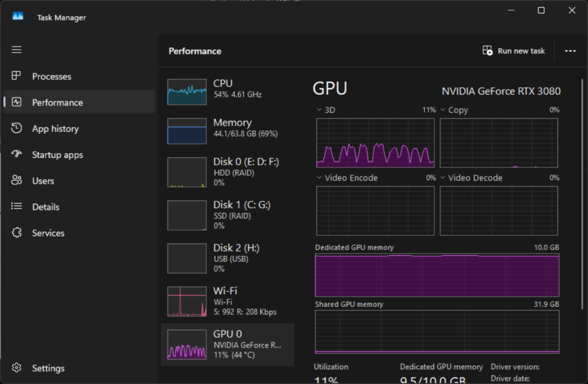Run new task

coord(514,51)
